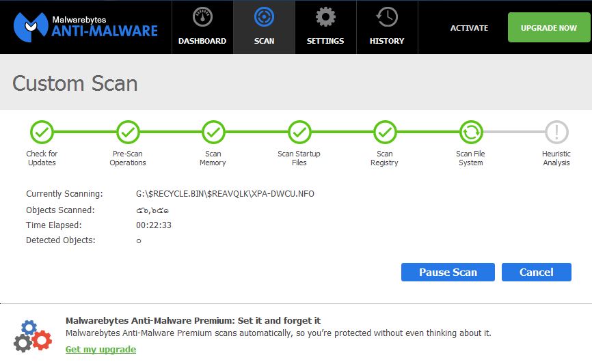Click the ACTIVATE link

(469, 28)
